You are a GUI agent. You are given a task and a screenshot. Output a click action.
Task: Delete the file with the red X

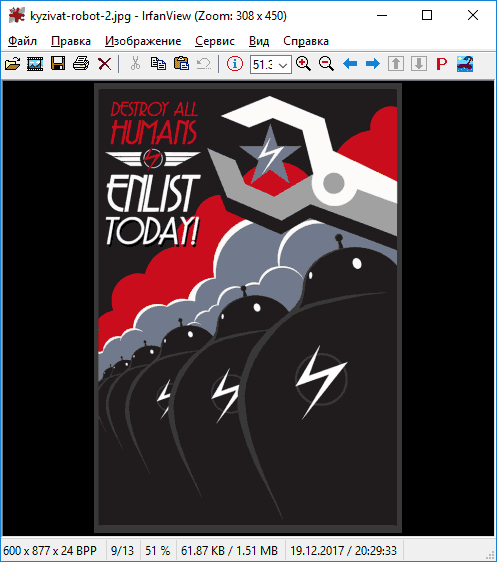pyautogui.click(x=105, y=64)
